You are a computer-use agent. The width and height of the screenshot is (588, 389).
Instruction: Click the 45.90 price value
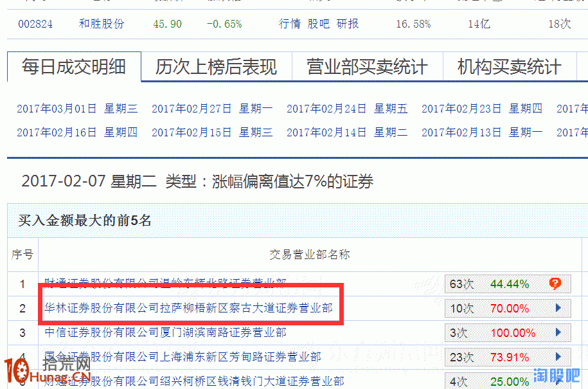(167, 24)
